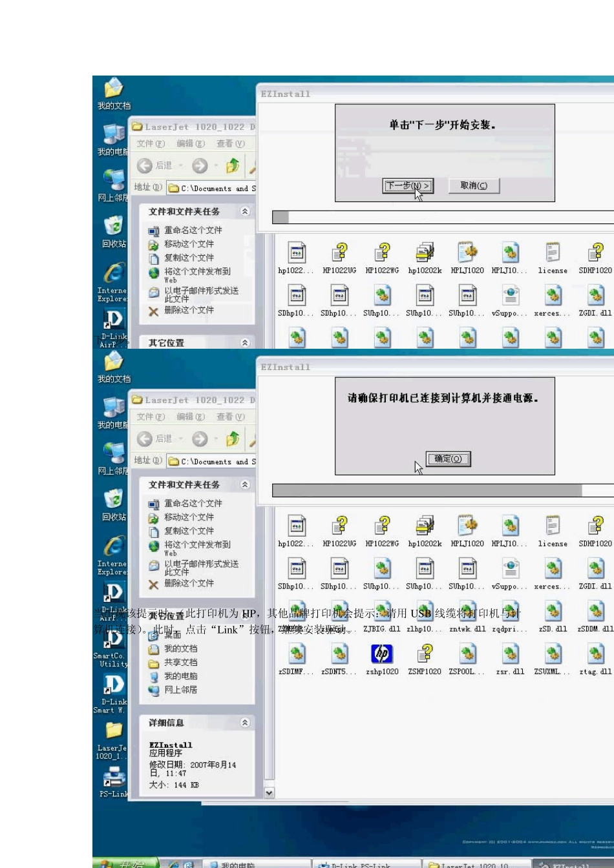Viewport: 614px width, 868px height.
Task: Select hp10202k file behind the 确定 dialog
Action: 425,531
